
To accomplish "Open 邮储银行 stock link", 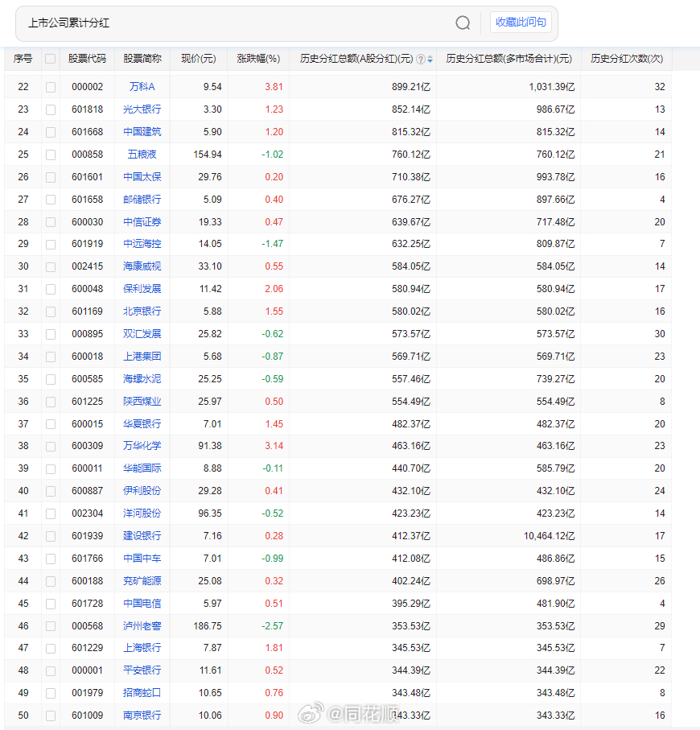I will [x=142, y=200].
